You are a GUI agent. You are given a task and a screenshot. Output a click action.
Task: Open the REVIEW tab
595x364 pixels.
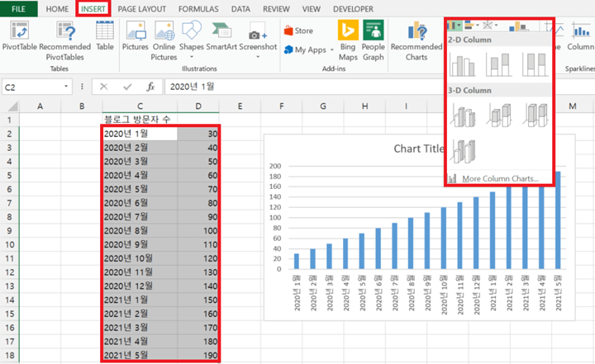click(276, 9)
